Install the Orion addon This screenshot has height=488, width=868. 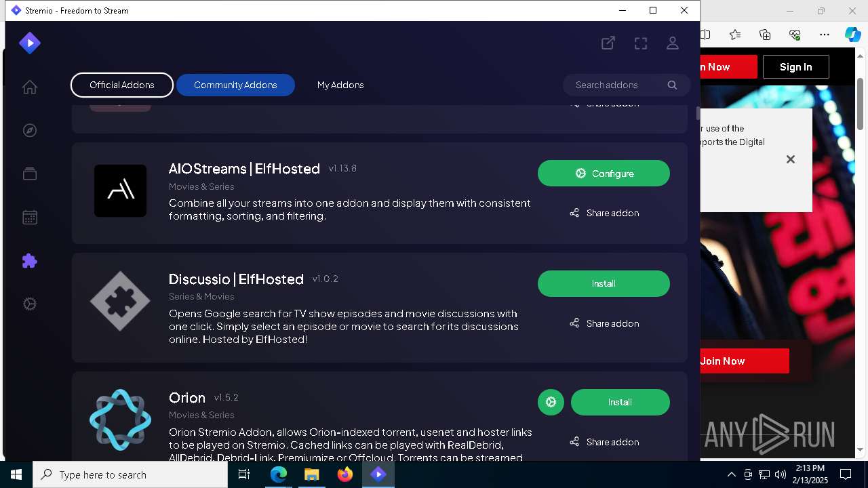pyautogui.click(x=620, y=402)
